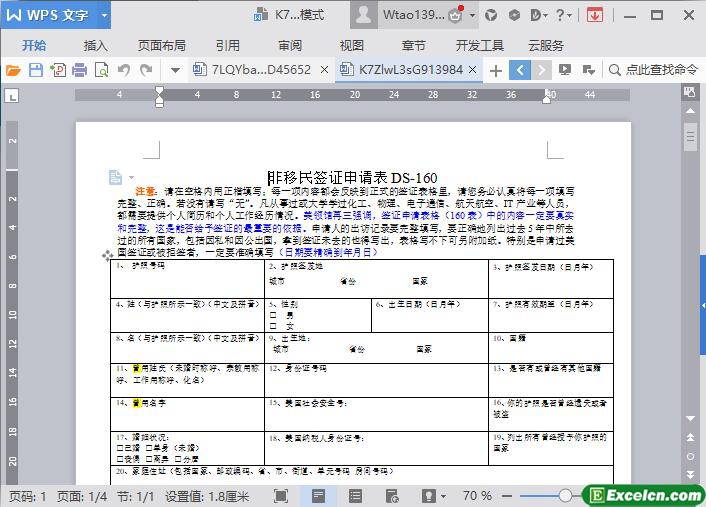Expand the WPS 文字 application menu arrow

click(x=104, y=15)
